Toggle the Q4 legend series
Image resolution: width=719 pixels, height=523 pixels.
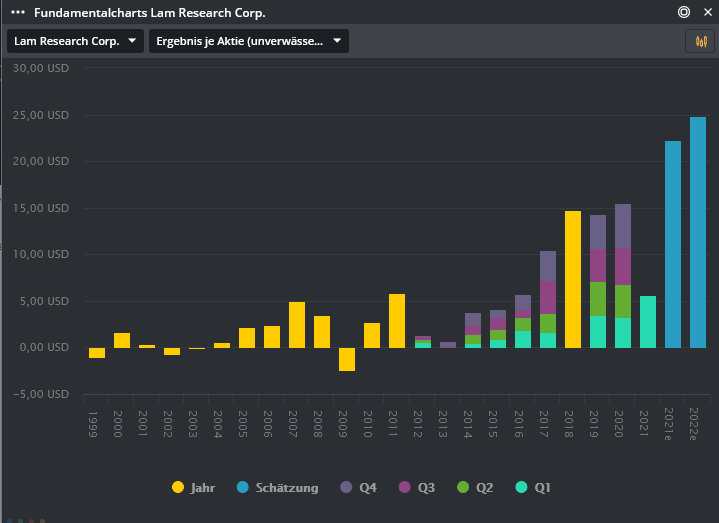(359, 487)
